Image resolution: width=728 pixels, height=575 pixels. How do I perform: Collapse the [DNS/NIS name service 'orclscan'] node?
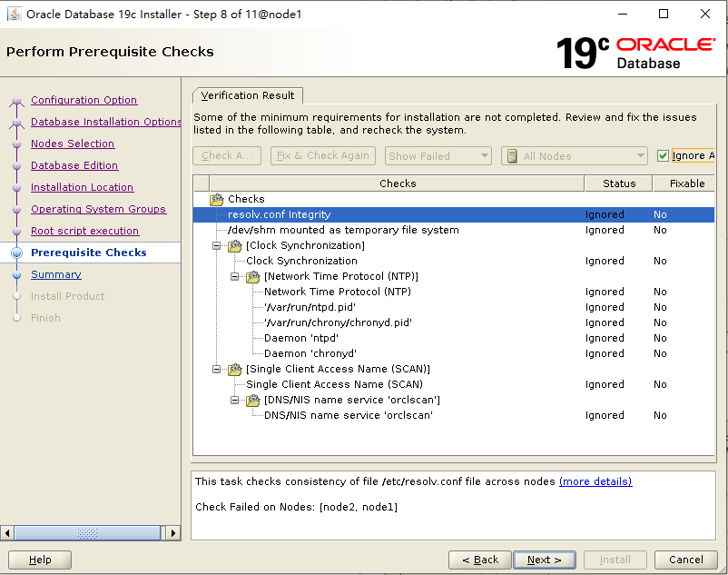tap(234, 401)
